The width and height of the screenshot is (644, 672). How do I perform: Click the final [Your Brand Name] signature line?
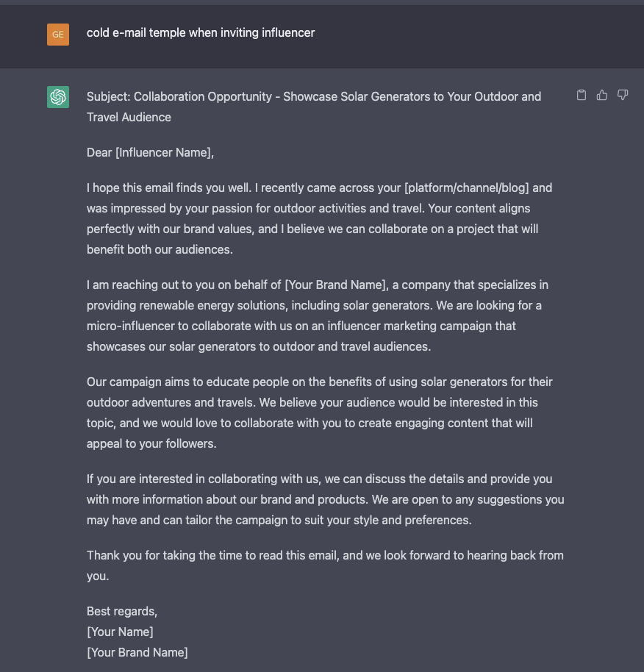click(137, 652)
